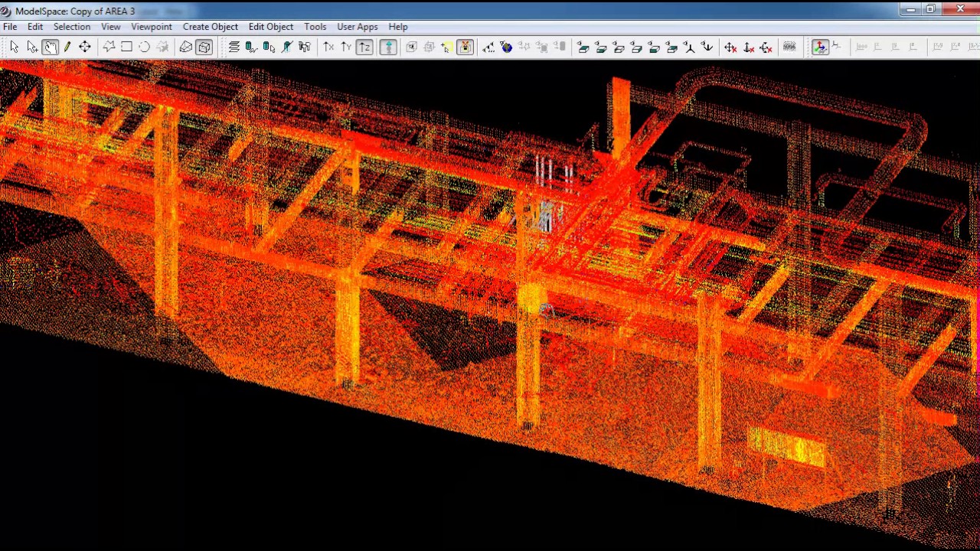Set up direction to Y axis
The width and height of the screenshot is (980, 551).
346,47
